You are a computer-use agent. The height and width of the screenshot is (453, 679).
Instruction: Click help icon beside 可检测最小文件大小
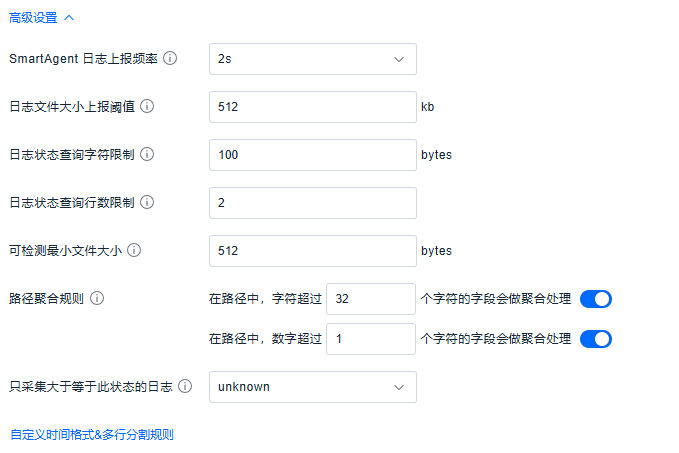133,251
